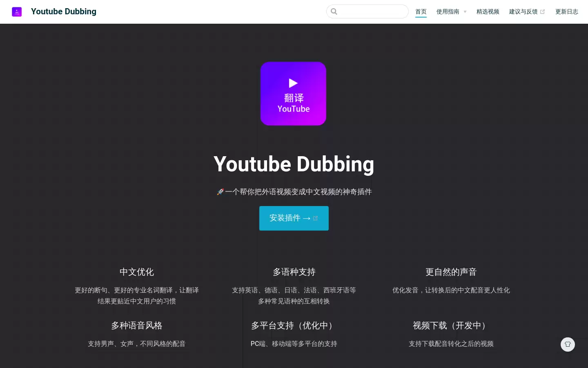Screen dimensions: 588x368
Task: Focus the search input field
Action: (367, 11)
